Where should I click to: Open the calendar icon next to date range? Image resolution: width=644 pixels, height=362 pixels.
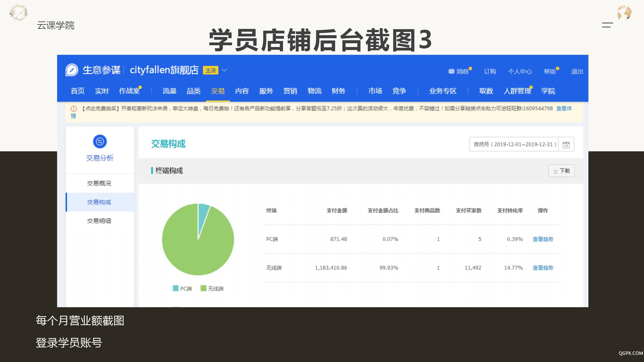coord(566,144)
